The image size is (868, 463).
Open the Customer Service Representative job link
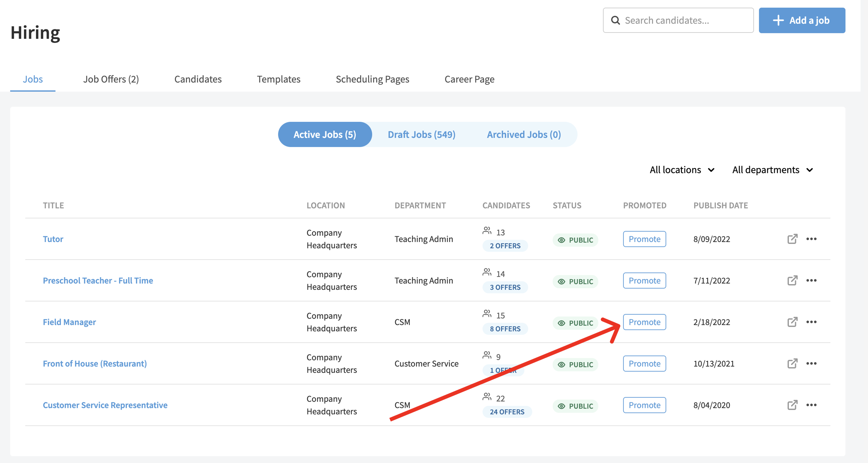point(105,405)
